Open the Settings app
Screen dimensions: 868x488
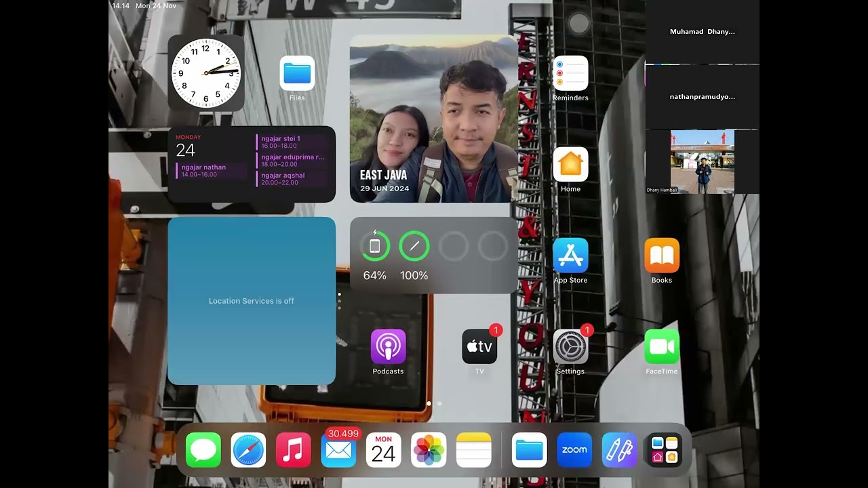click(570, 346)
